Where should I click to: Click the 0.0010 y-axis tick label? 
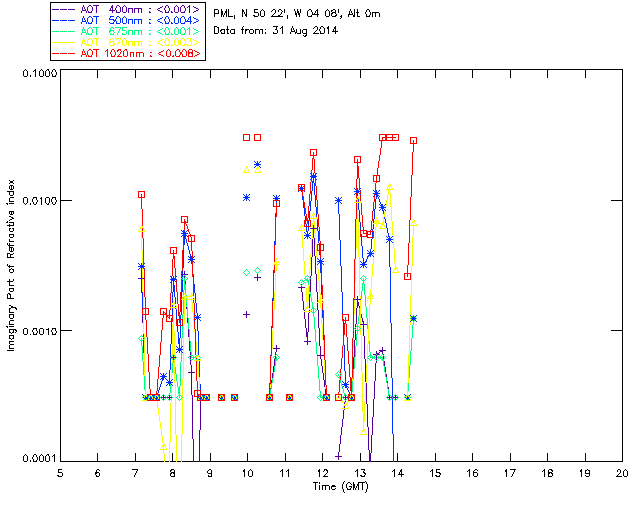coord(39,331)
